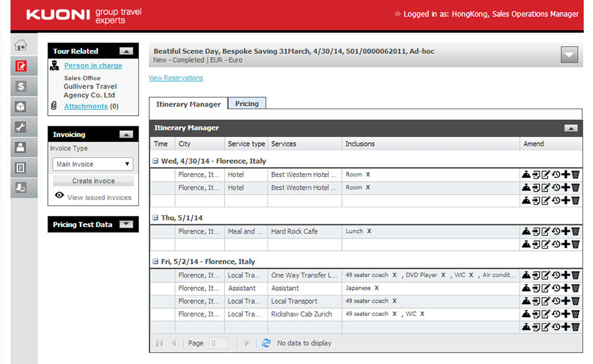Screen dimensions: 593x364
Task: Remove the Japanese inclusion from Assistant
Action: click(x=376, y=288)
